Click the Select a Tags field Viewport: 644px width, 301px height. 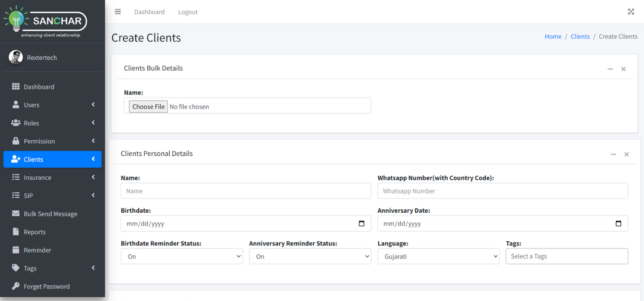click(567, 256)
